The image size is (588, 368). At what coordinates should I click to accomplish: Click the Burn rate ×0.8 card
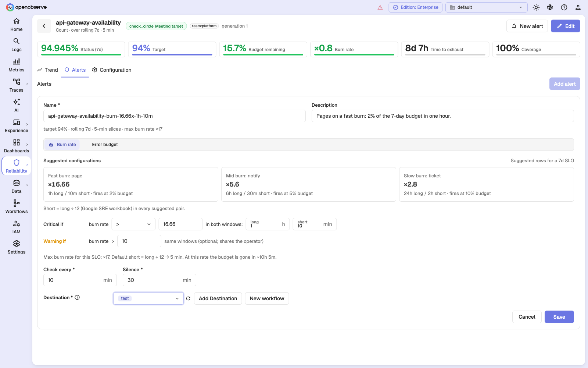pyautogui.click(x=354, y=49)
